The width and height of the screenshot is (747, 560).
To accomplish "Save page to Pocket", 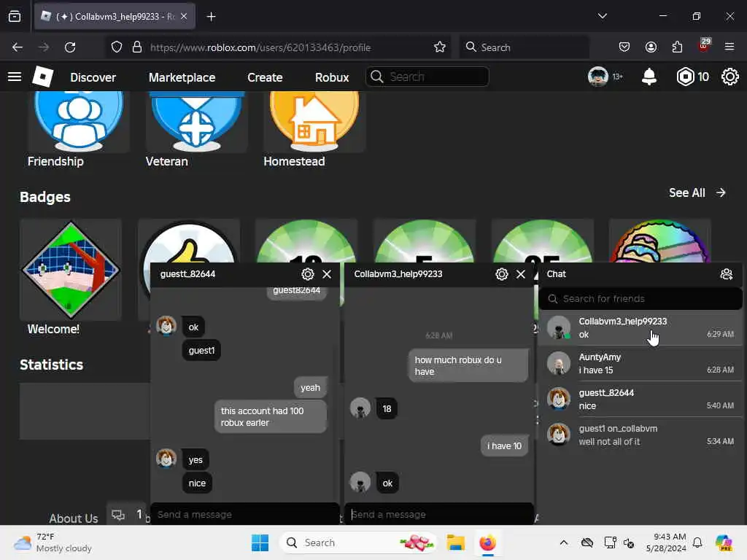I will 624,47.
